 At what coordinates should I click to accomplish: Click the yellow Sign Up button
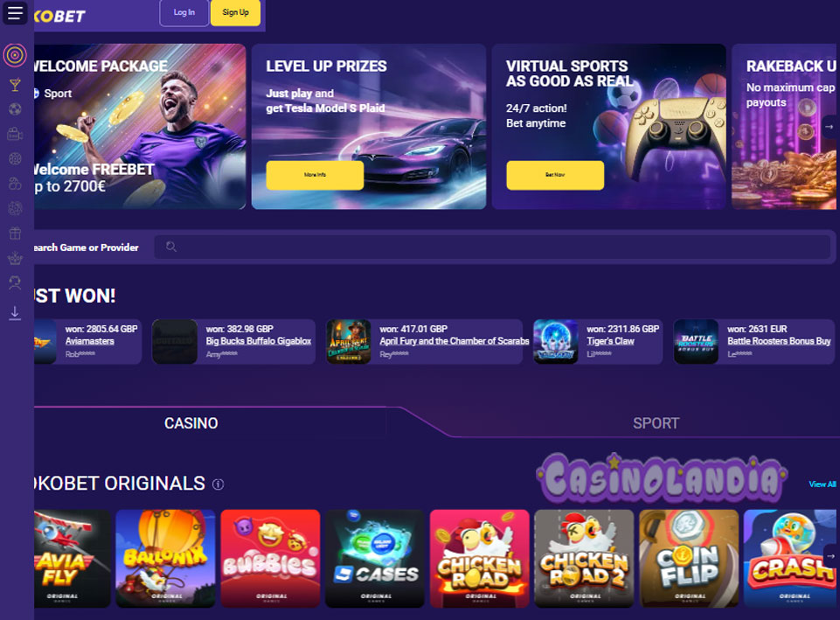(236, 12)
